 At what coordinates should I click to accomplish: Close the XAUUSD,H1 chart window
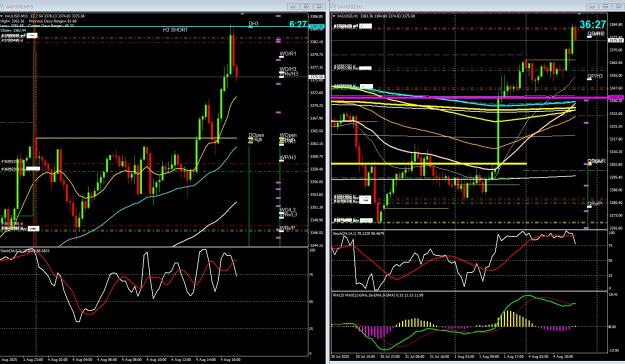pos(618,6)
